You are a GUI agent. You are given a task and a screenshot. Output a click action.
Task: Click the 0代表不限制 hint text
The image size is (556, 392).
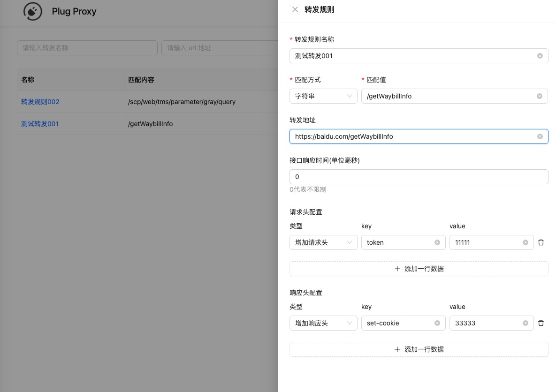pos(308,189)
